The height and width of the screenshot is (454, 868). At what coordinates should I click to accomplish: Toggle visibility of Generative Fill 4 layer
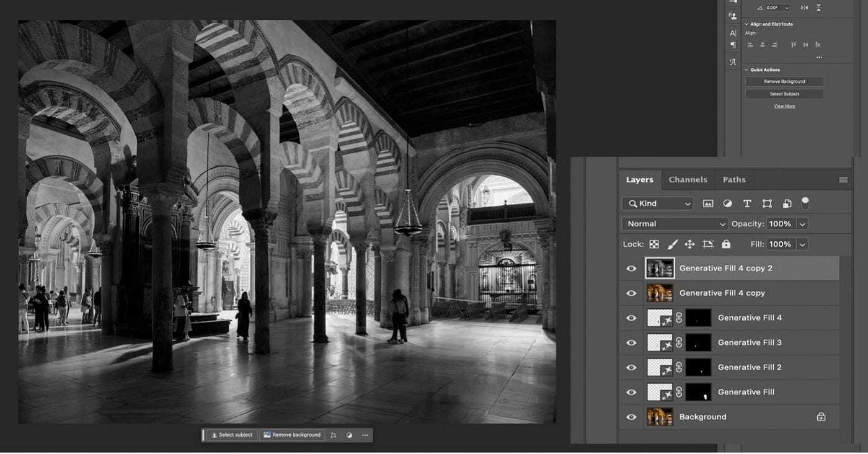pos(631,318)
